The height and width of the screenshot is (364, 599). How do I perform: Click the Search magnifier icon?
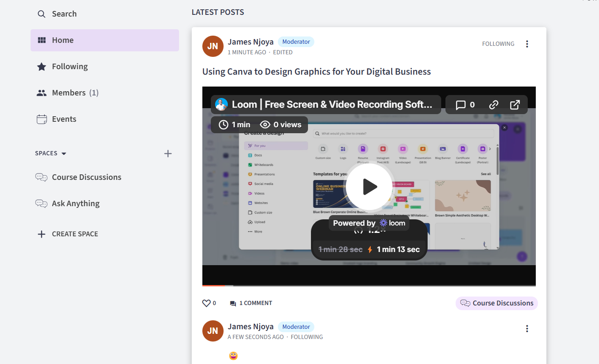tap(42, 14)
